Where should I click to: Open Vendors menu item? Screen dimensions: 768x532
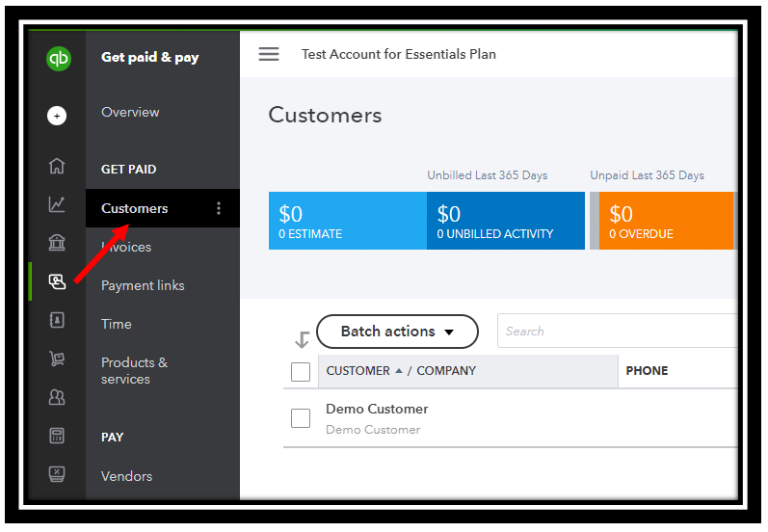coord(126,476)
